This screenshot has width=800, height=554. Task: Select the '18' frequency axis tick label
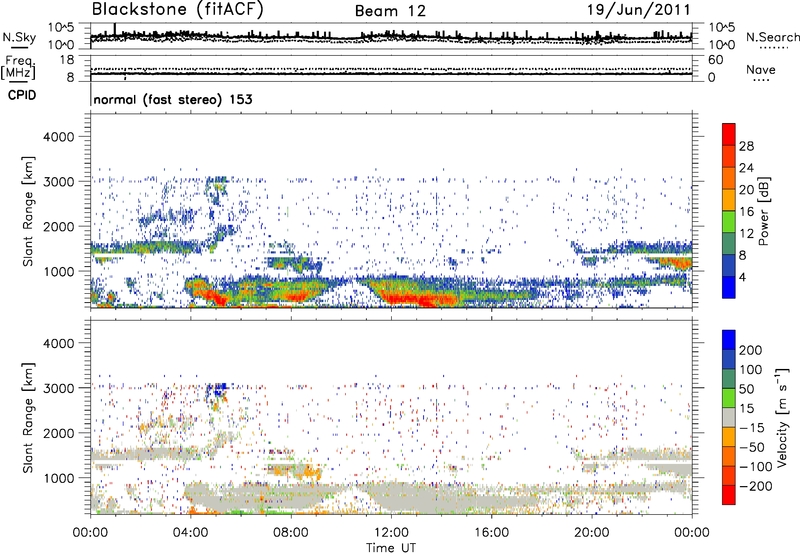[67, 60]
